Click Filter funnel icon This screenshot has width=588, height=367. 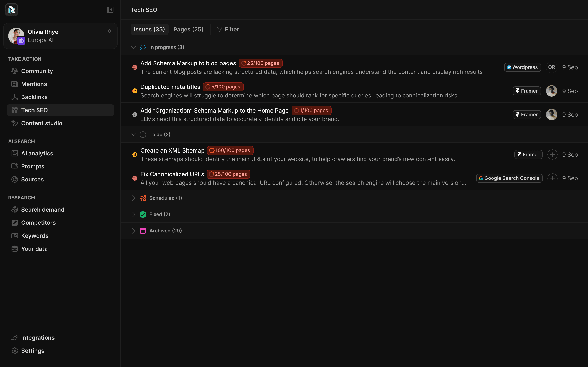(x=219, y=29)
